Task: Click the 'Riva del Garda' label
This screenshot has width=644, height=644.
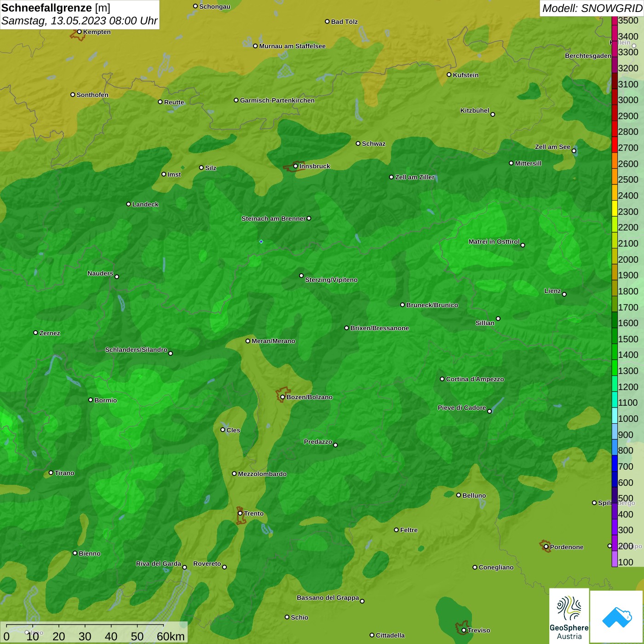Action: [x=159, y=563]
